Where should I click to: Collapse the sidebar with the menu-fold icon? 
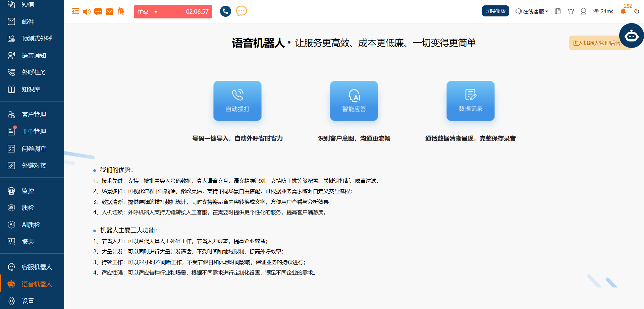[x=75, y=12]
